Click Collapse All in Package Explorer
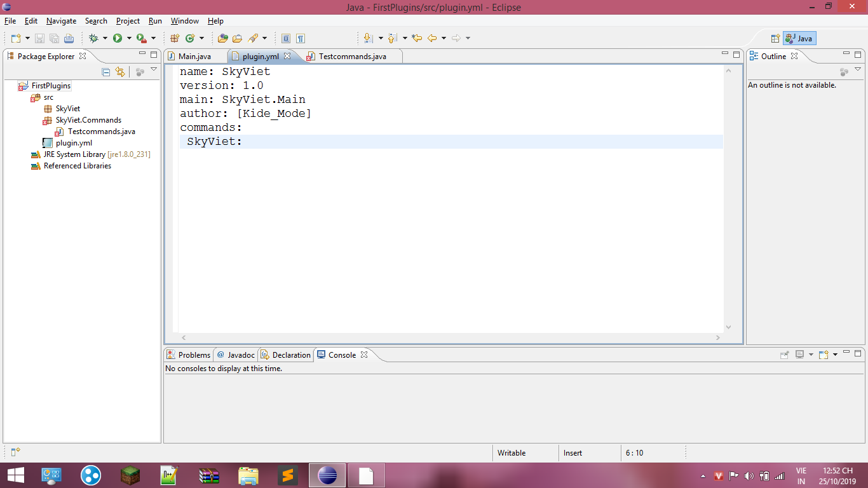868x488 pixels. point(106,72)
